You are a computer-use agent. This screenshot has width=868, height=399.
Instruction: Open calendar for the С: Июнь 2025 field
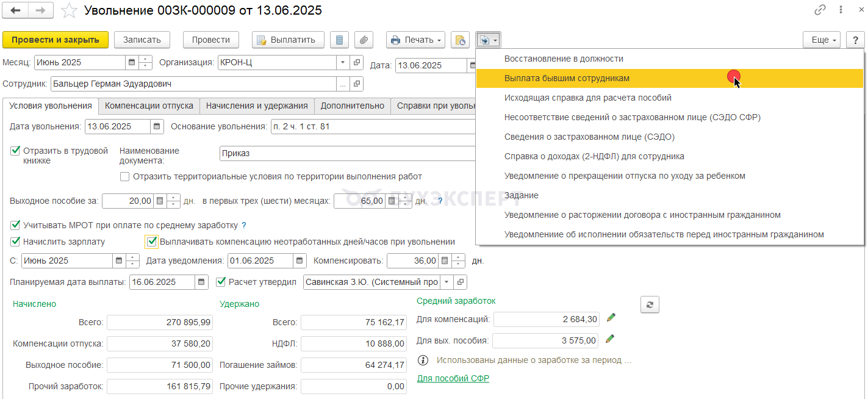point(118,261)
